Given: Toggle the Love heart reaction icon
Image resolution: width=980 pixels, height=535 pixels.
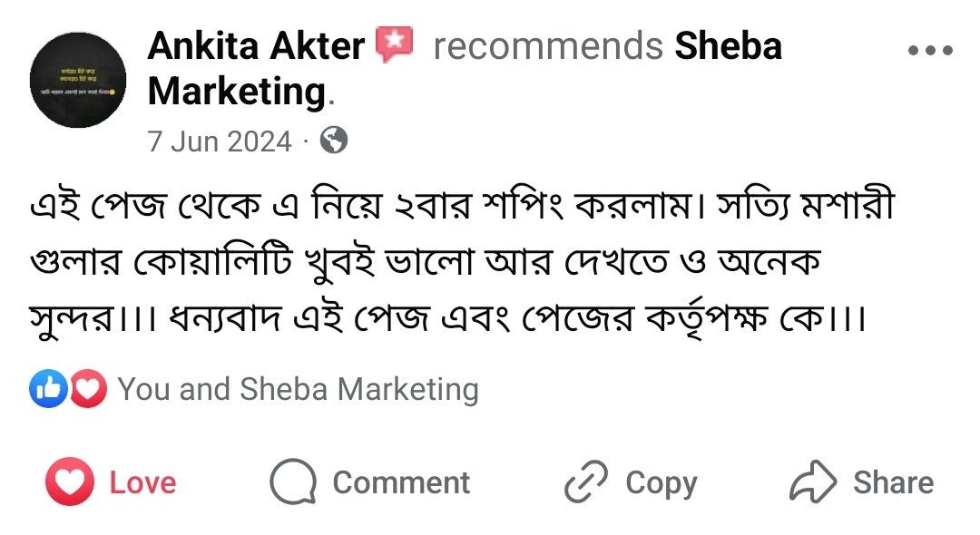Looking at the screenshot, I should click(x=70, y=482).
